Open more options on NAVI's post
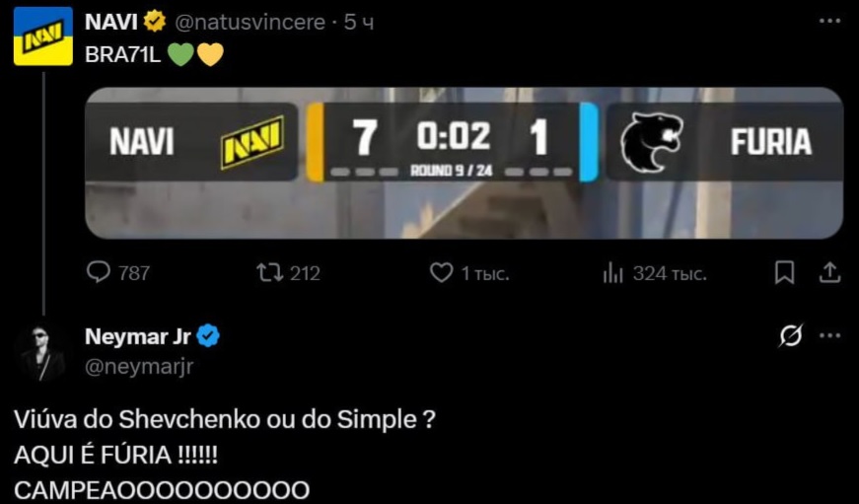Screen dimensions: 859x504 pyautogui.click(x=830, y=22)
